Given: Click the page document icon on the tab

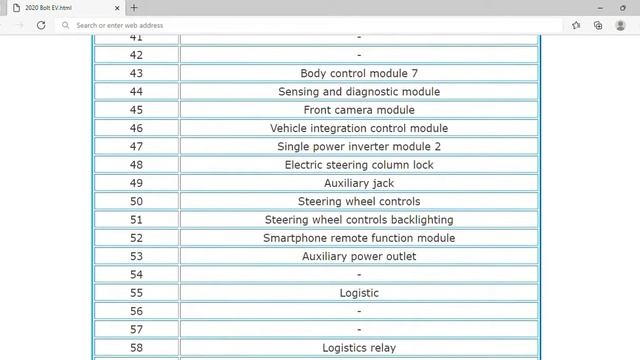Looking at the screenshot, I should click(16, 8).
